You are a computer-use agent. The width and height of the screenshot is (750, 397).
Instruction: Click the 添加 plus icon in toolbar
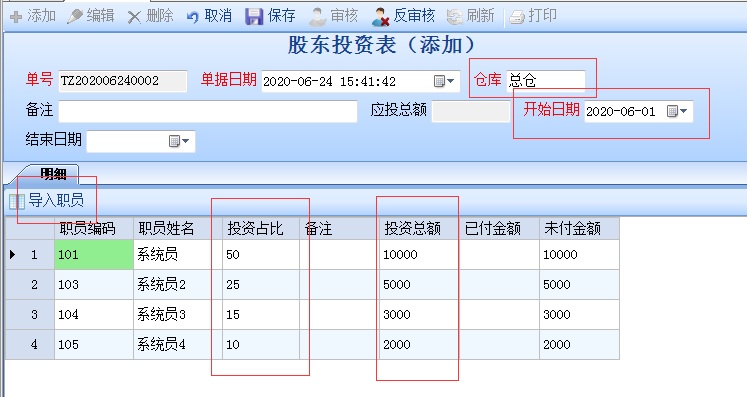[16, 17]
